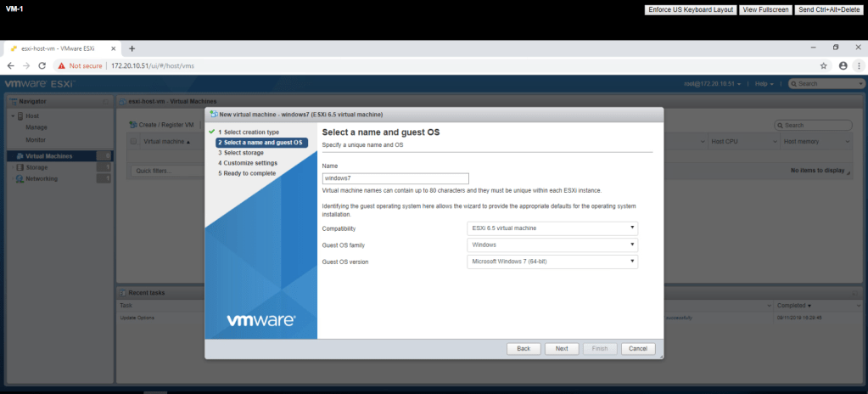Go back using the browser back arrow
Viewport: 868px width, 394px height.
10,65
